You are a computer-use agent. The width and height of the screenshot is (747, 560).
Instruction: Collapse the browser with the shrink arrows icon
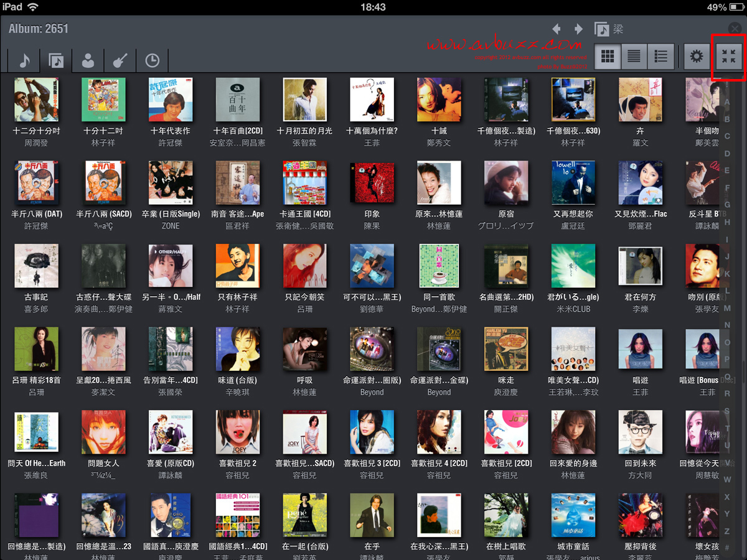click(x=728, y=57)
